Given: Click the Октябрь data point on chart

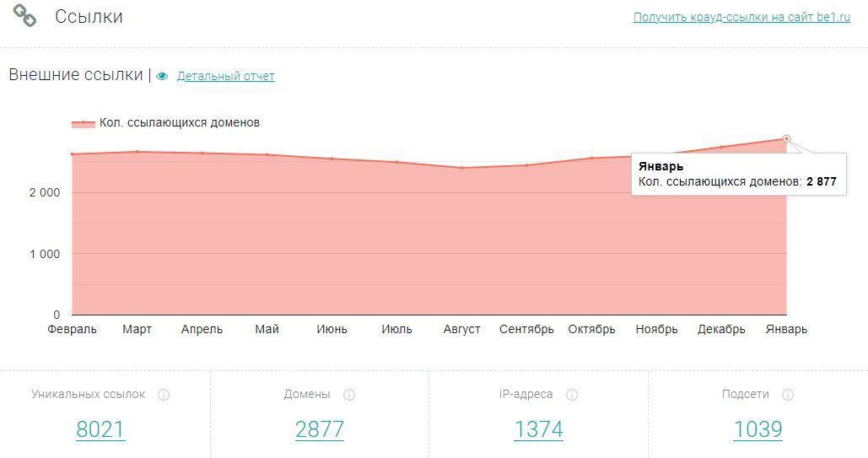Looking at the screenshot, I should pos(591,159).
